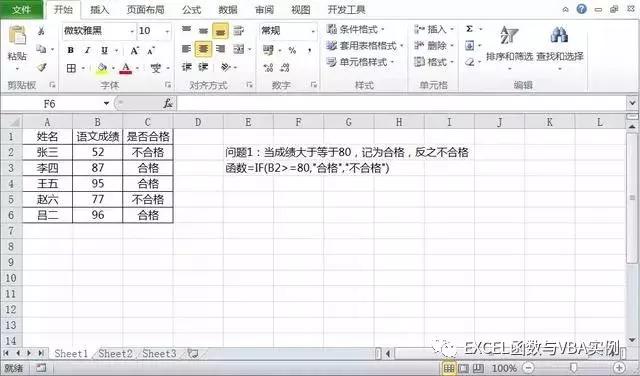Click the increase indent icon
640x376 pixels.
(x=203, y=67)
